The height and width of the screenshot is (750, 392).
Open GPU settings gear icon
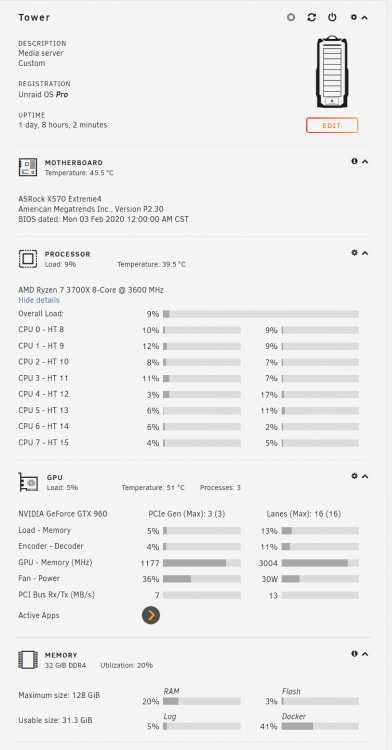click(x=354, y=476)
